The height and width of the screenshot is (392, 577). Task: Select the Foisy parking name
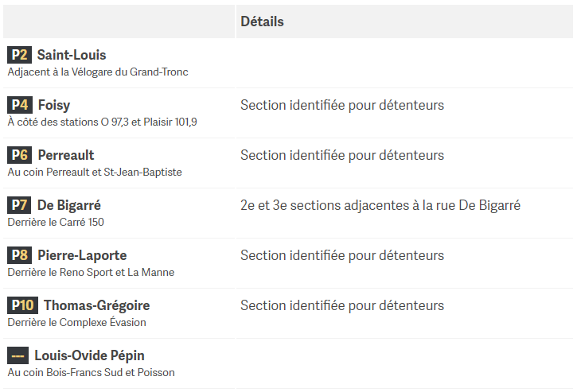54,105
